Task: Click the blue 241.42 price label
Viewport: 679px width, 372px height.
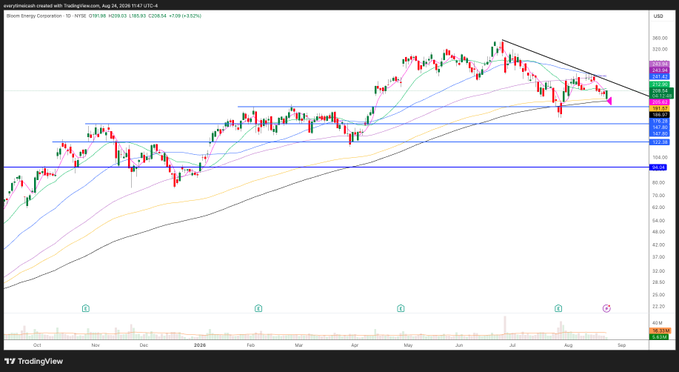Action: coord(660,76)
